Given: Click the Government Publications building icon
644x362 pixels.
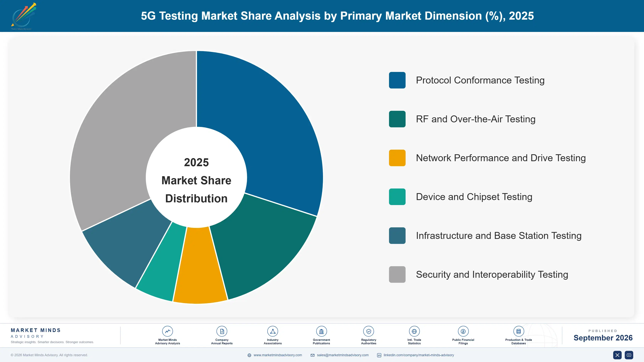Looking at the screenshot, I should pos(321,331).
